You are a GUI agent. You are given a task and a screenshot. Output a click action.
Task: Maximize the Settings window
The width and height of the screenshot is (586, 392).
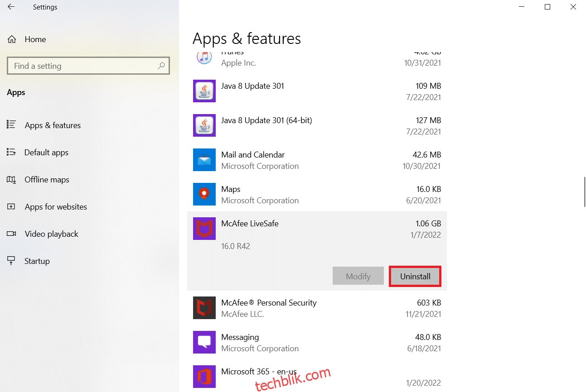547,7
